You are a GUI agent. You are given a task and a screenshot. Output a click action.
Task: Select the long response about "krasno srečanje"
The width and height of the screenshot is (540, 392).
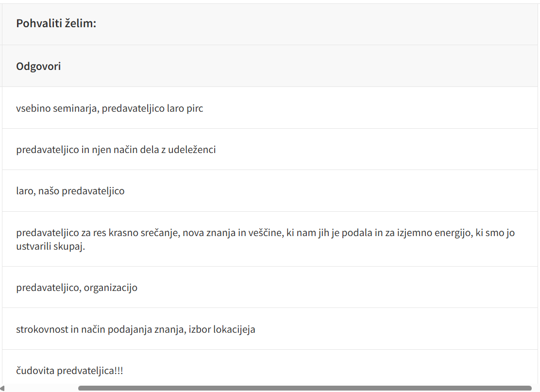[270, 239]
